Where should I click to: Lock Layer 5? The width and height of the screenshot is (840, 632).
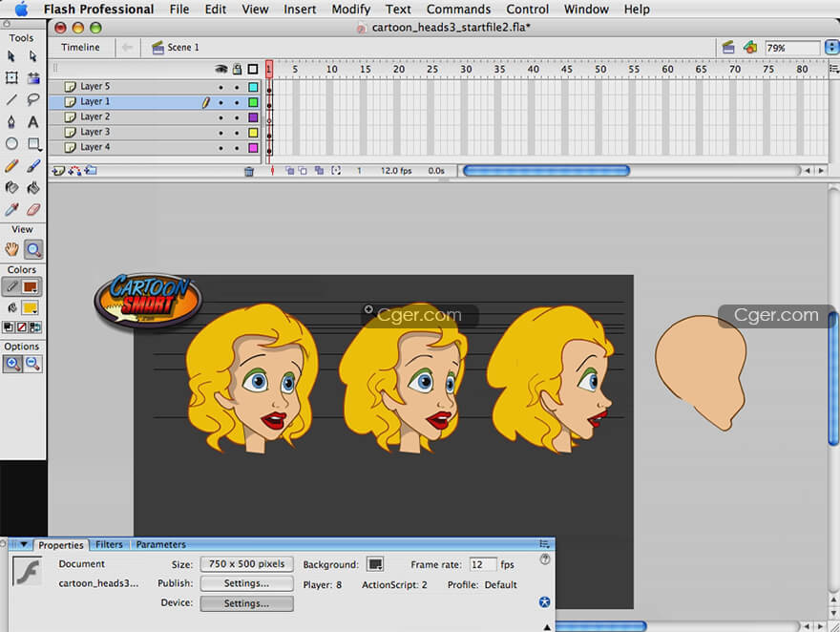click(237, 87)
